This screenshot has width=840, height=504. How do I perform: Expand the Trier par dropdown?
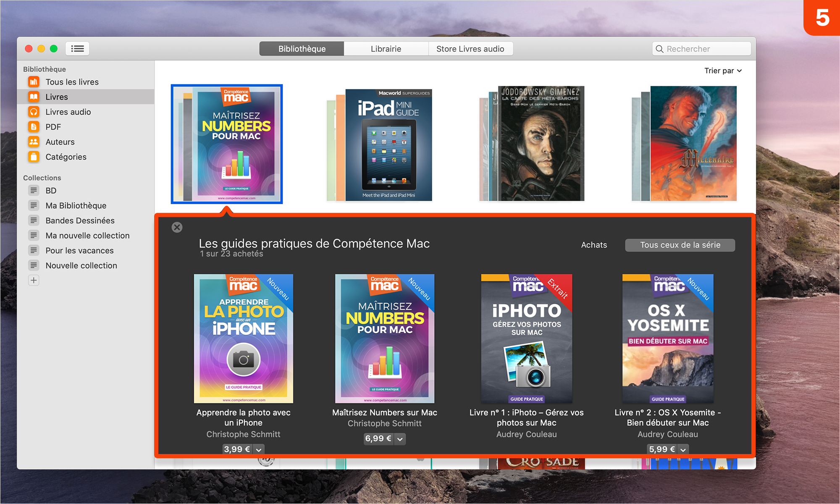pos(723,71)
